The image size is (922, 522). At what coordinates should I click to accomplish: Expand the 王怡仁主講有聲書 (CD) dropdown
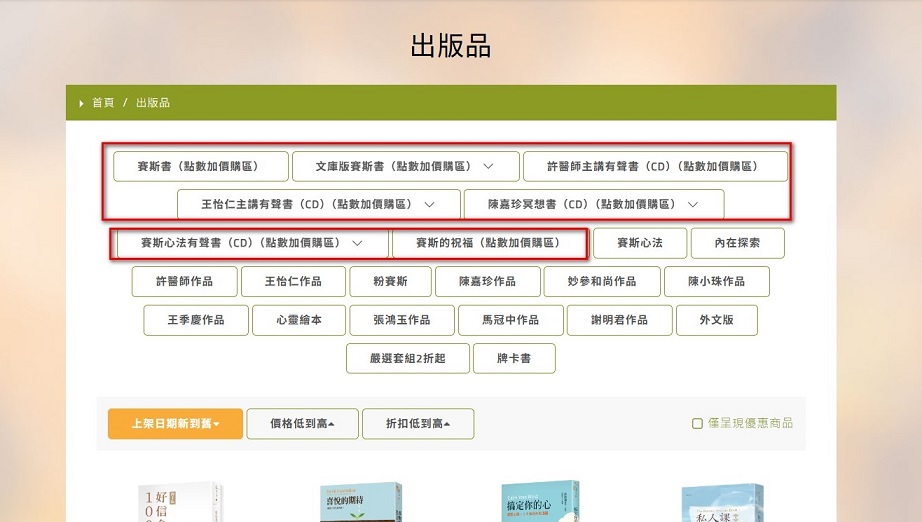click(429, 204)
